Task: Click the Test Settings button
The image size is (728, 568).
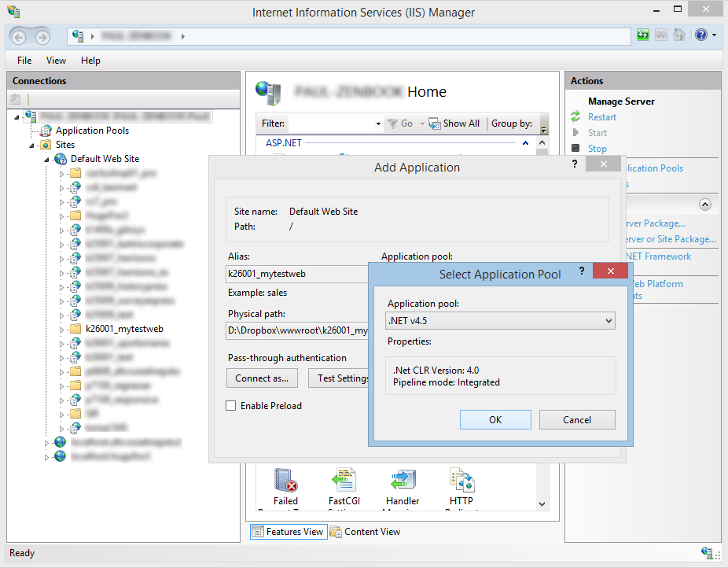Action: pyautogui.click(x=339, y=378)
